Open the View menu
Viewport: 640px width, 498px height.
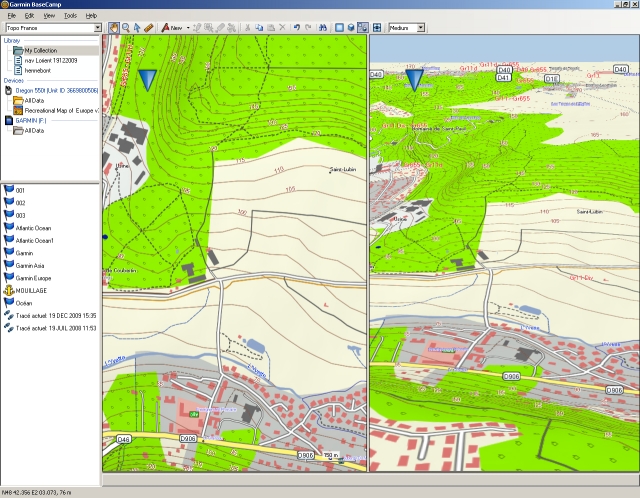coord(49,16)
